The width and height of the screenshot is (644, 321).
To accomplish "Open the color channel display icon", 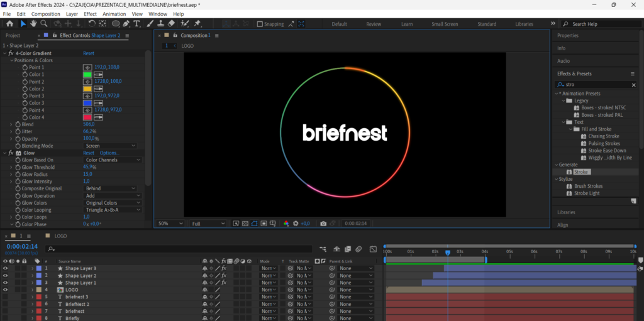I will [x=286, y=223].
